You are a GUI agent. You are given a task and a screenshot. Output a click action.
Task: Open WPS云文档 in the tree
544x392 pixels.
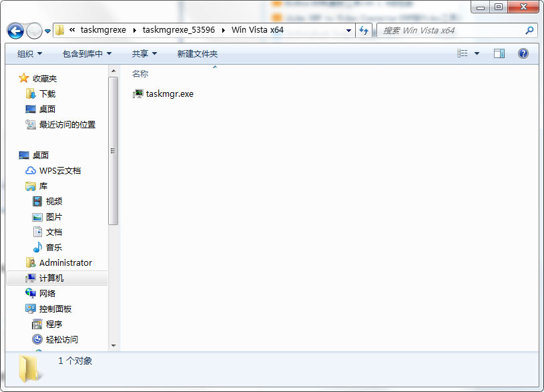click(x=60, y=171)
